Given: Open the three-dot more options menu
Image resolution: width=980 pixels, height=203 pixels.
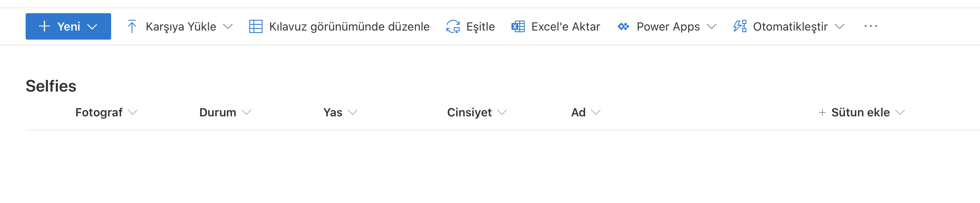Looking at the screenshot, I should pyautogui.click(x=871, y=26).
